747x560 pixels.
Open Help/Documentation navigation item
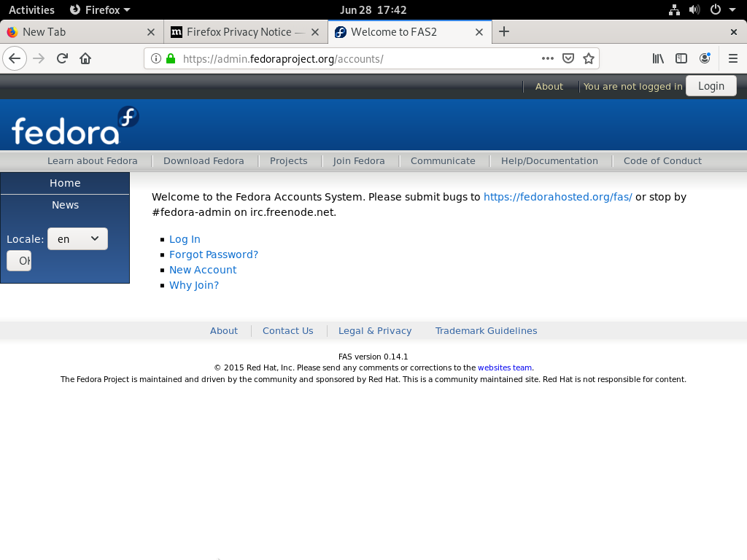coord(549,161)
